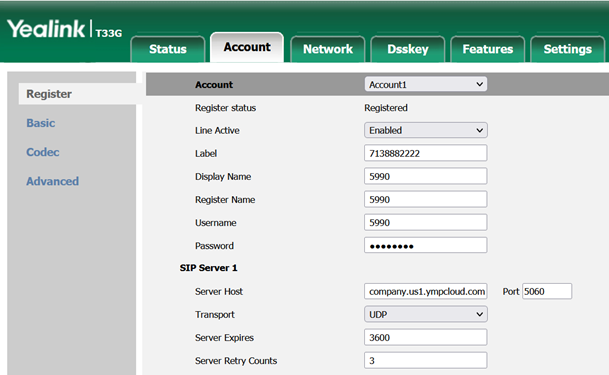This screenshot has height=375, width=609.
Task: Open the Codec settings page
Action: coord(43,152)
